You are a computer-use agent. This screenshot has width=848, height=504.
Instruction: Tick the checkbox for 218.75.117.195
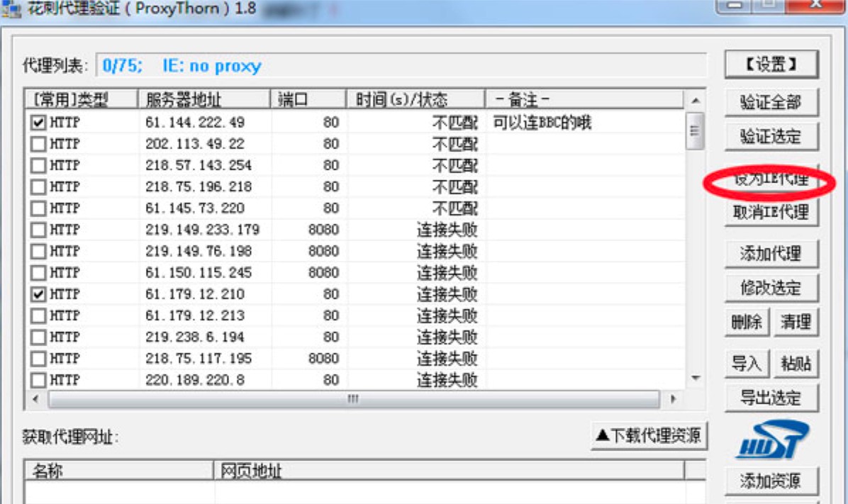point(38,359)
